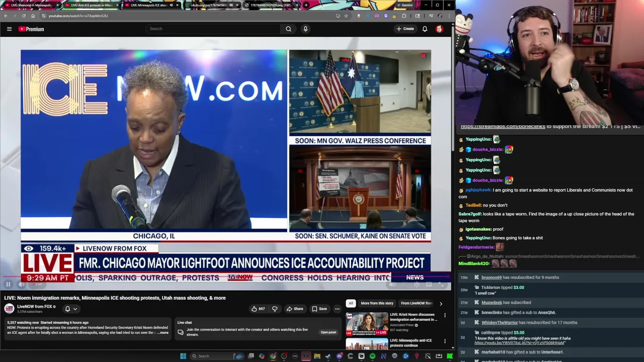Open the YouTube hamburger guide menu
Image resolution: width=644 pixels, height=362 pixels.
click(9, 29)
